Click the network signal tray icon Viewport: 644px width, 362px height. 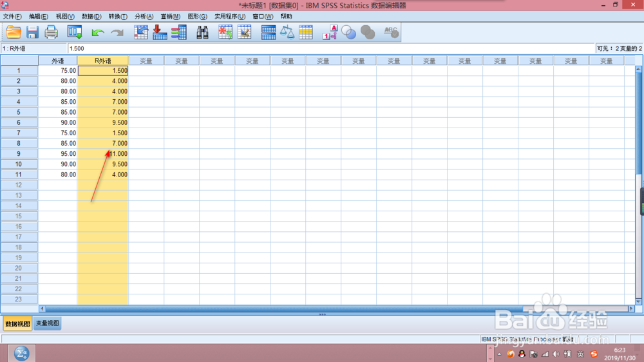point(545,354)
